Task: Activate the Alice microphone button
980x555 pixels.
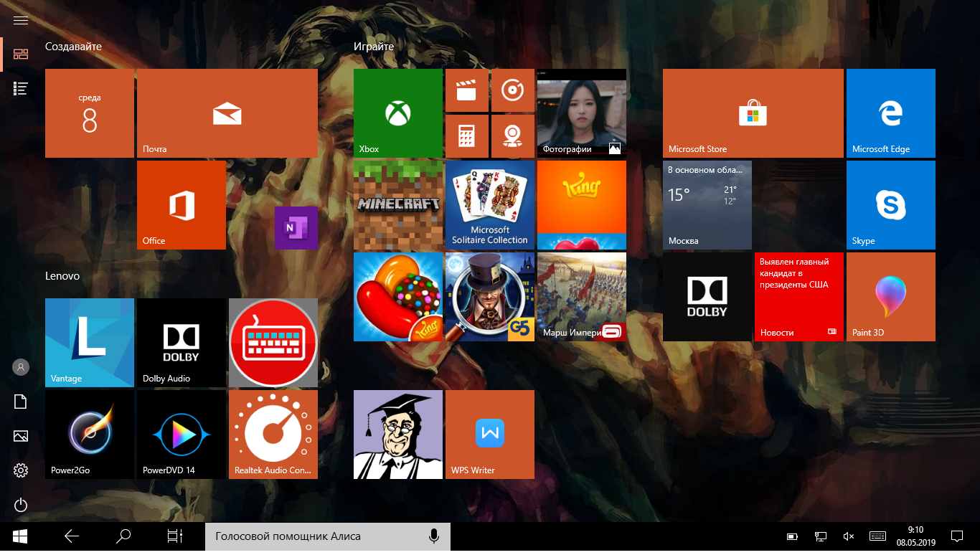Action: point(434,536)
